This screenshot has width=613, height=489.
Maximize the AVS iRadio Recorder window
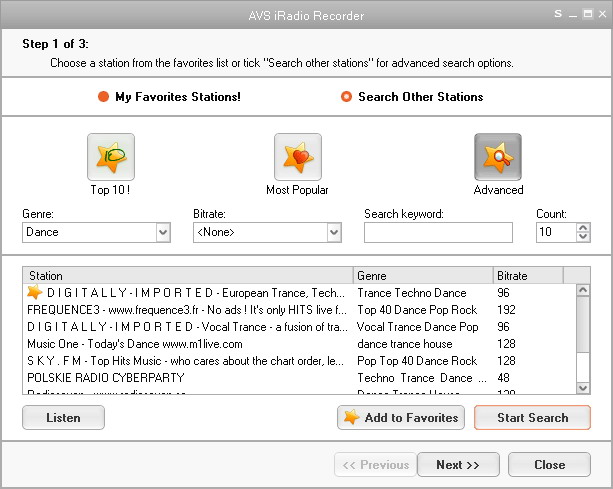(x=588, y=14)
